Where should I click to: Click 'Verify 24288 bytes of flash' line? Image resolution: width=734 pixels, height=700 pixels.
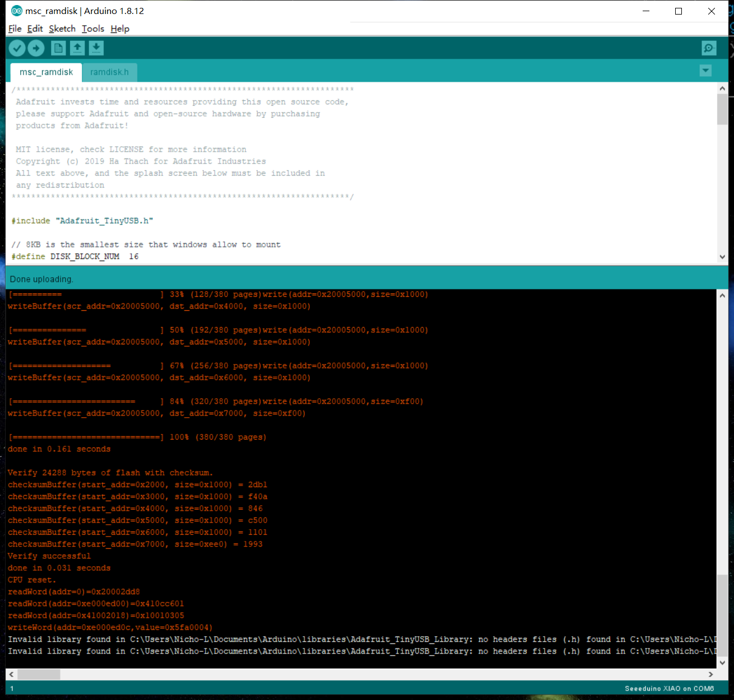click(110, 473)
